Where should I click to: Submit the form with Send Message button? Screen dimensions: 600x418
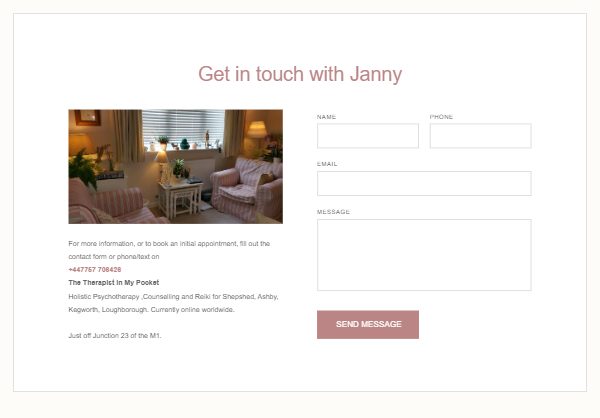(368, 325)
